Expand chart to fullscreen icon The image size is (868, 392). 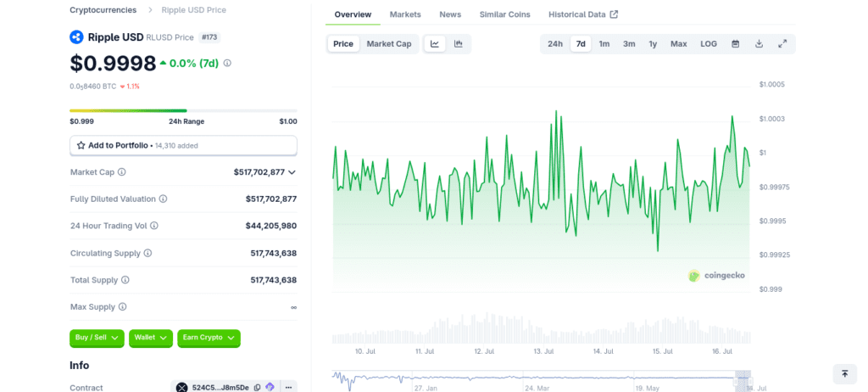click(782, 44)
